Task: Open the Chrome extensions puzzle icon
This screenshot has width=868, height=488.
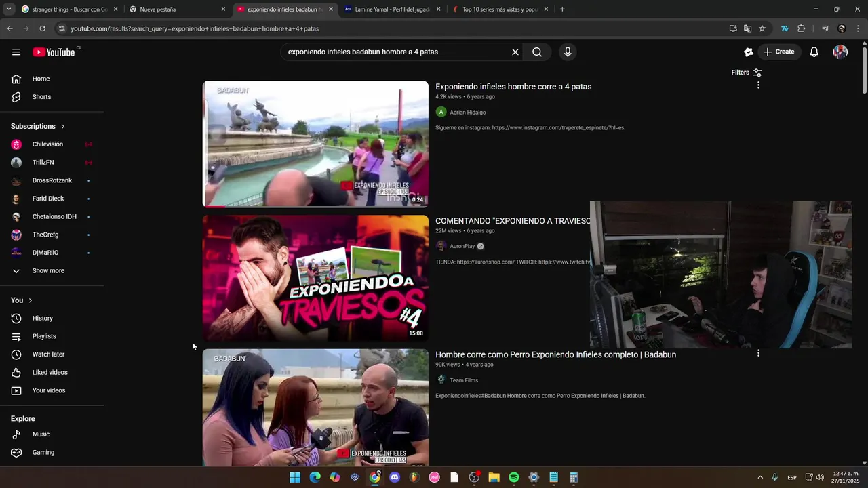Action: tap(801, 28)
